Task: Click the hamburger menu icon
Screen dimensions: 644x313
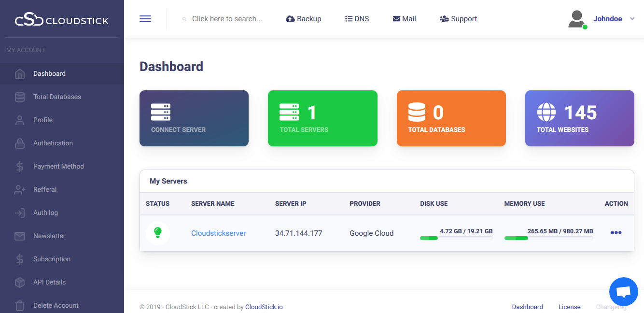Action: tap(145, 19)
